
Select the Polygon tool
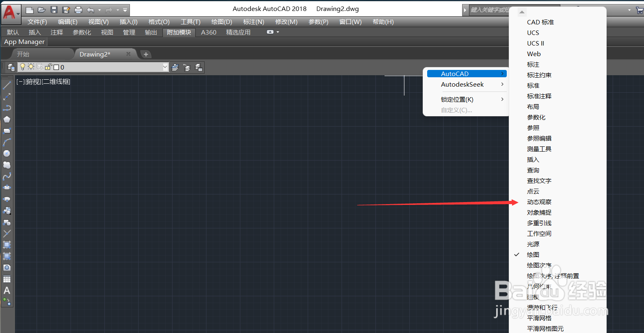pos(7,120)
